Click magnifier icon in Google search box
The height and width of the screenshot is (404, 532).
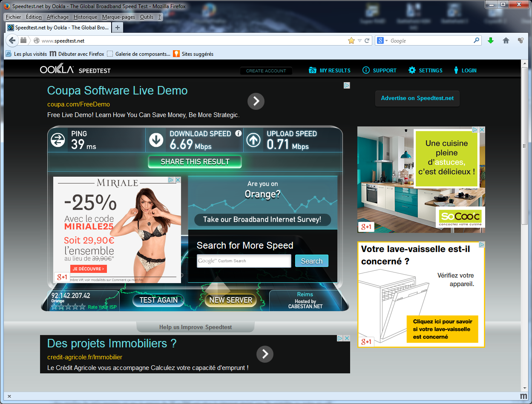coord(476,40)
